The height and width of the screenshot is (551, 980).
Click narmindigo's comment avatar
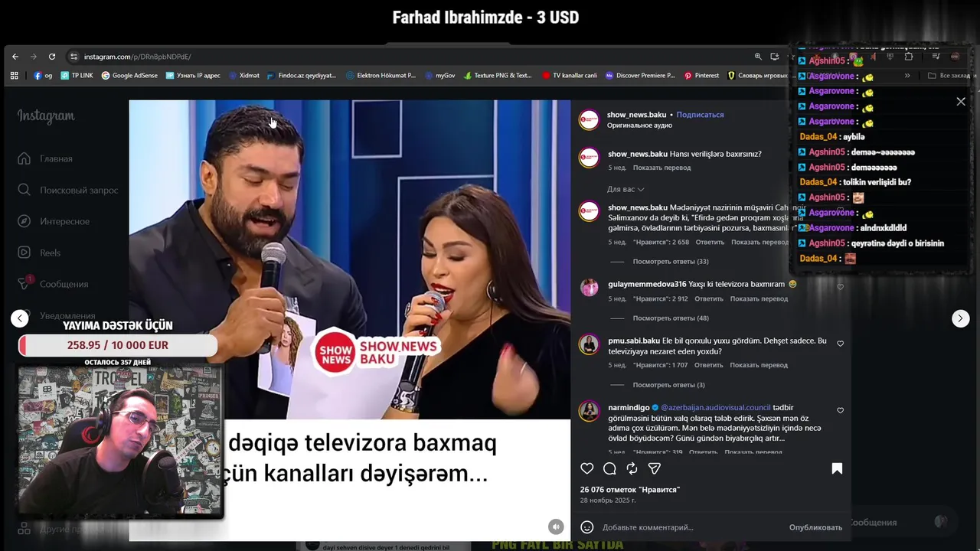(x=589, y=411)
